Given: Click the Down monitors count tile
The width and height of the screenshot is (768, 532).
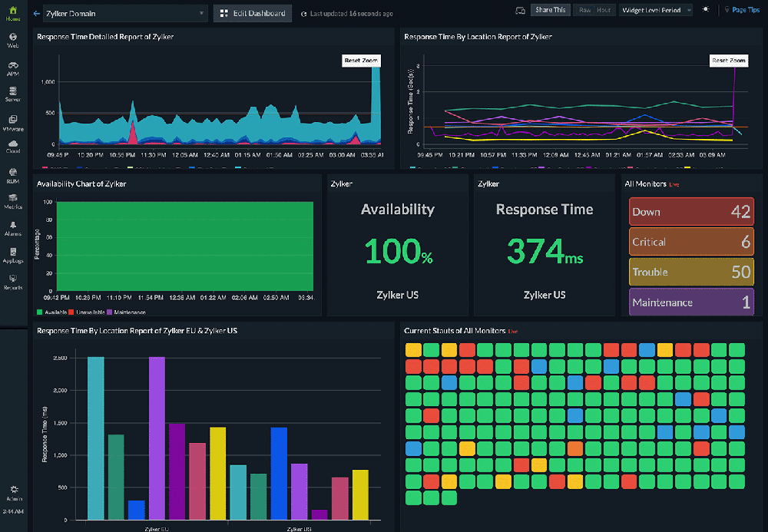Looking at the screenshot, I should pos(691,212).
